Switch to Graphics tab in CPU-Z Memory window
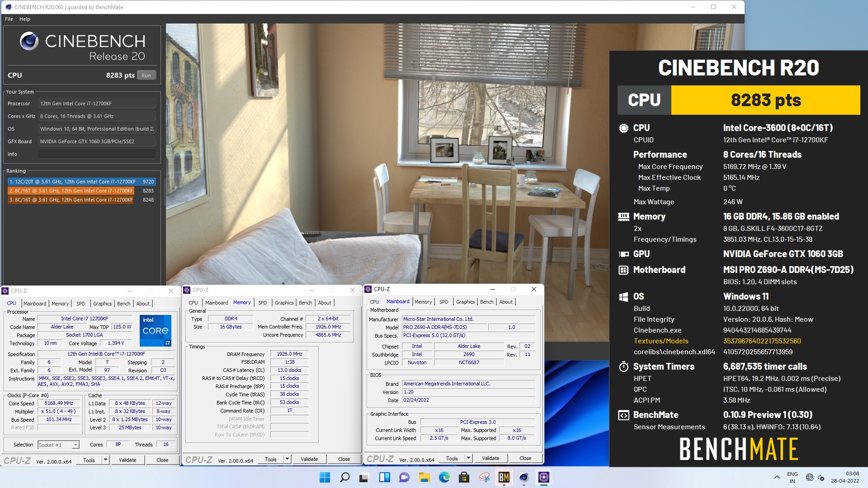Viewport: 868px width, 488px height. [284, 303]
